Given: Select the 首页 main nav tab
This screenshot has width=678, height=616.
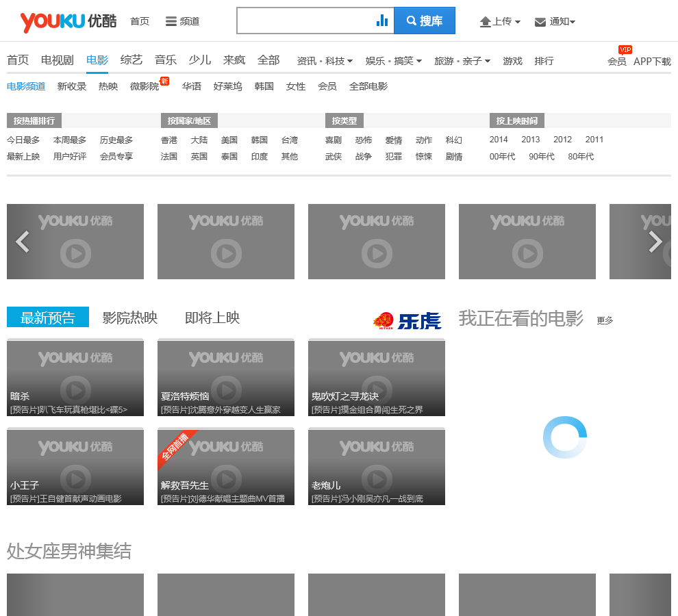Looking at the screenshot, I should click(x=18, y=60).
